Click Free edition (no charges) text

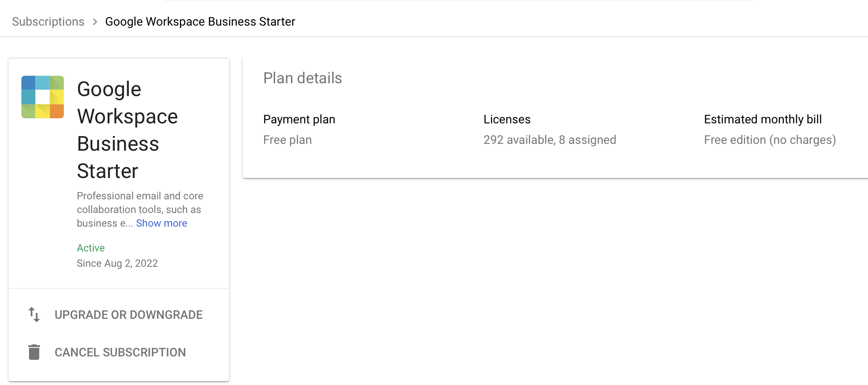(x=770, y=140)
